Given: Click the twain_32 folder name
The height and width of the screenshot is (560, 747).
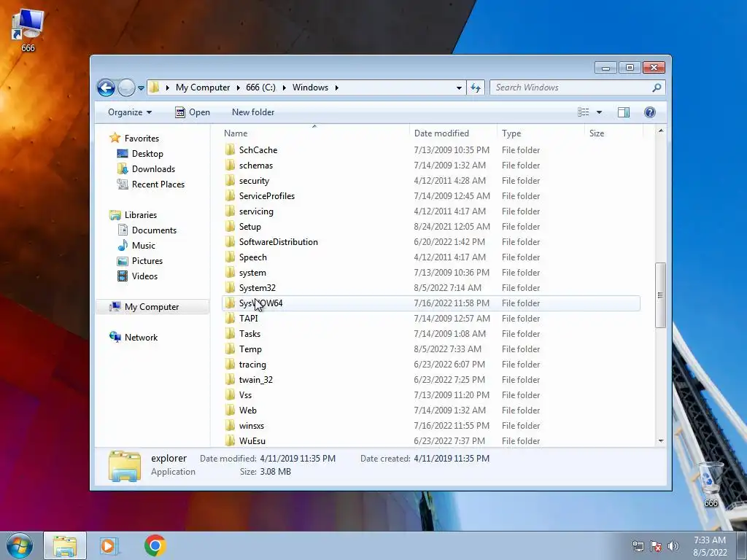Looking at the screenshot, I should tap(256, 380).
